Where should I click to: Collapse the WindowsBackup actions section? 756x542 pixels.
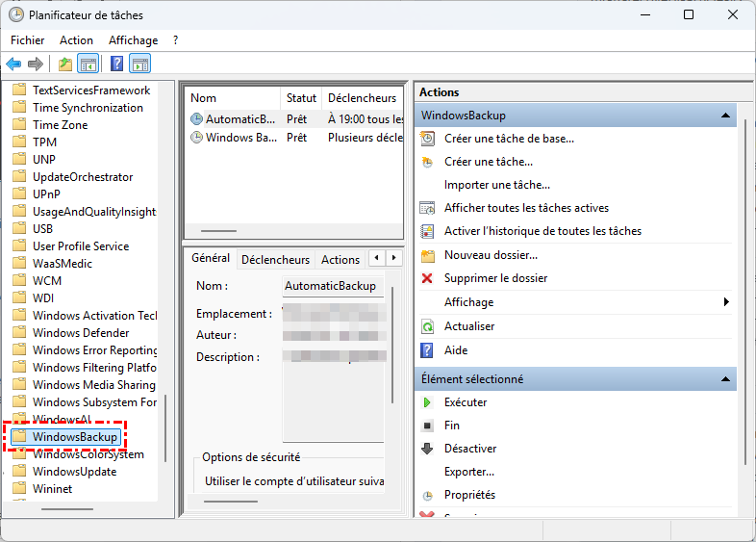point(725,116)
